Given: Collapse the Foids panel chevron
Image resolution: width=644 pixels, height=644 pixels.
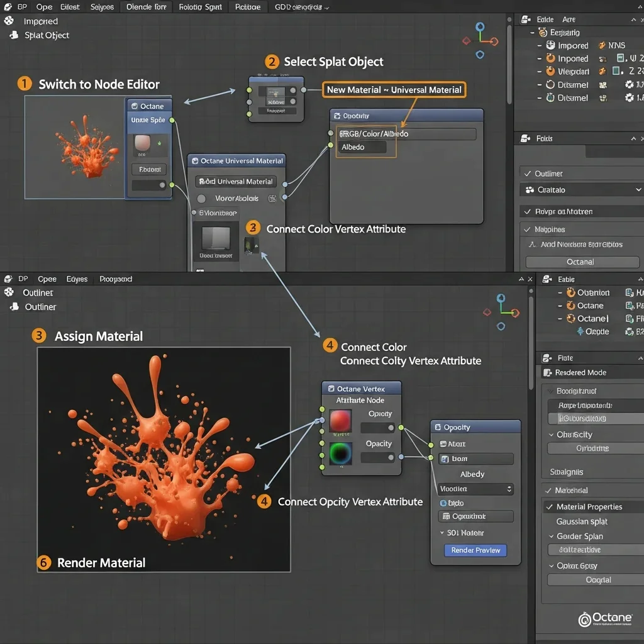Looking at the screenshot, I should click(633, 138).
